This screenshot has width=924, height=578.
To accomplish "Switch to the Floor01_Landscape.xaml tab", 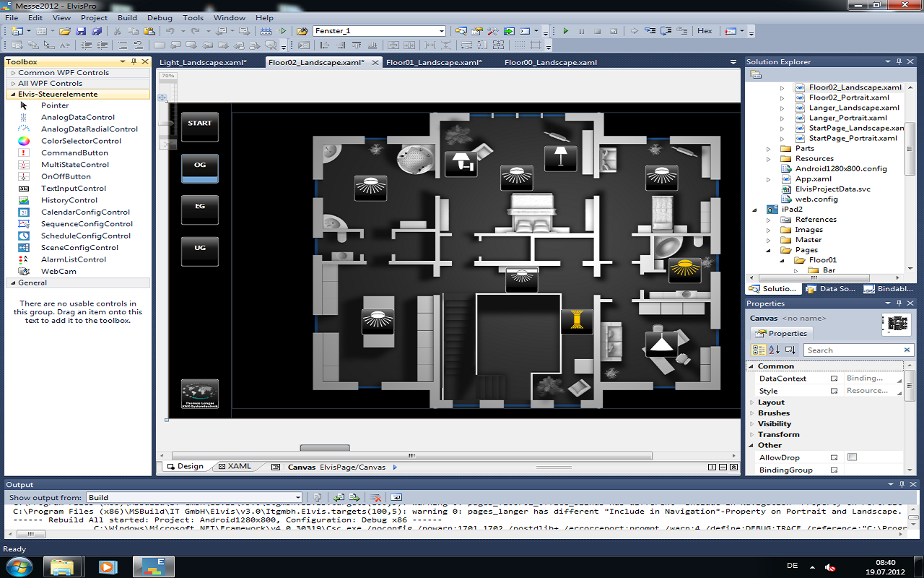I will (433, 63).
